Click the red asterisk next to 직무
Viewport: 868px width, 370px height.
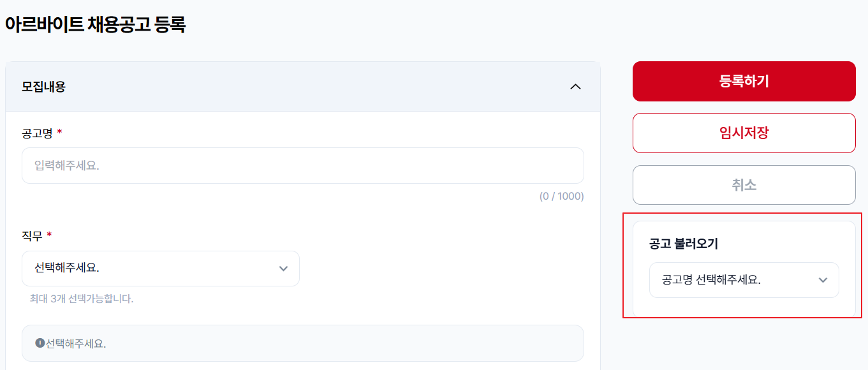tap(49, 235)
